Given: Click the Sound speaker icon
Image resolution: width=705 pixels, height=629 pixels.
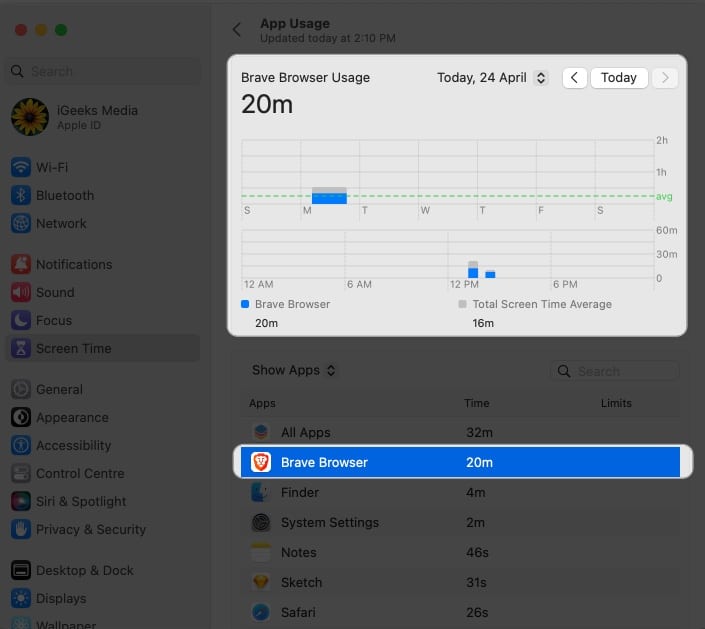Looking at the screenshot, I should tap(21, 292).
